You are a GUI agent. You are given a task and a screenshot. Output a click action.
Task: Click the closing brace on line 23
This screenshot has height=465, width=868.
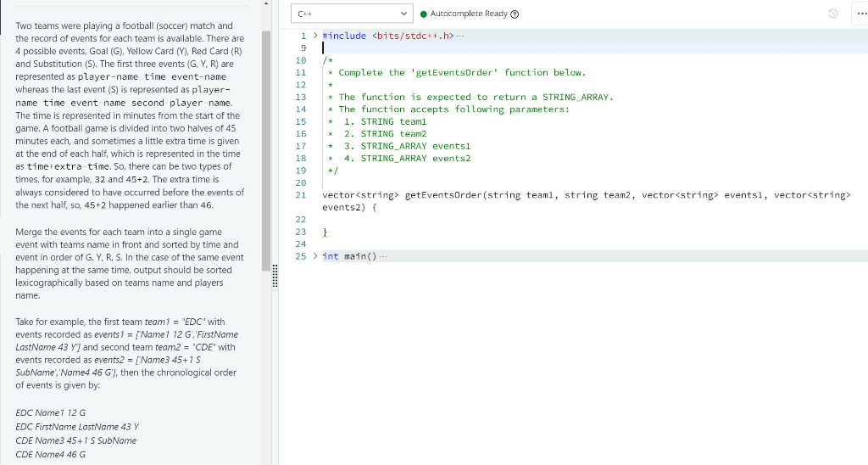pyautogui.click(x=325, y=232)
